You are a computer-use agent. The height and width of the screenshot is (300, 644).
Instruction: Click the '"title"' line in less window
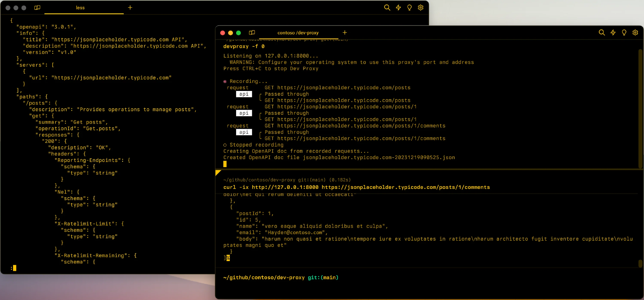tap(105, 40)
